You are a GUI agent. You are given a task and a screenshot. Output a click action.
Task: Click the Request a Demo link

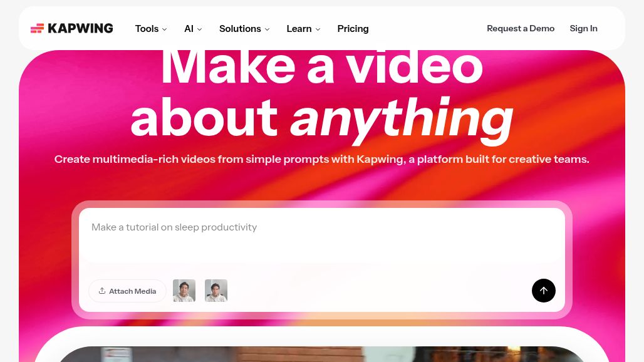click(521, 28)
